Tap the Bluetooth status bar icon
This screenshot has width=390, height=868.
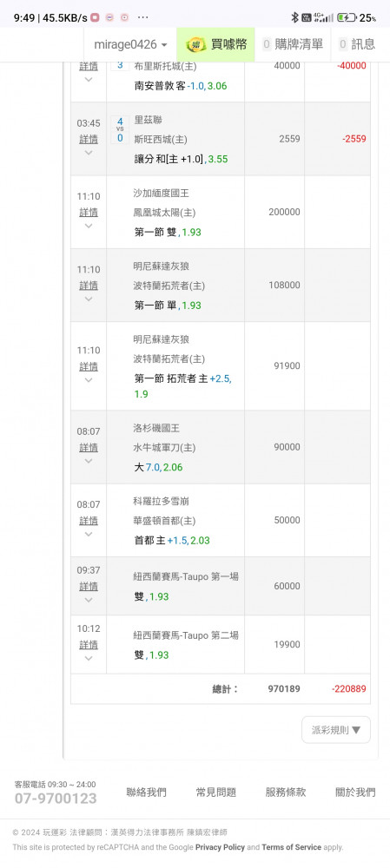click(x=294, y=17)
